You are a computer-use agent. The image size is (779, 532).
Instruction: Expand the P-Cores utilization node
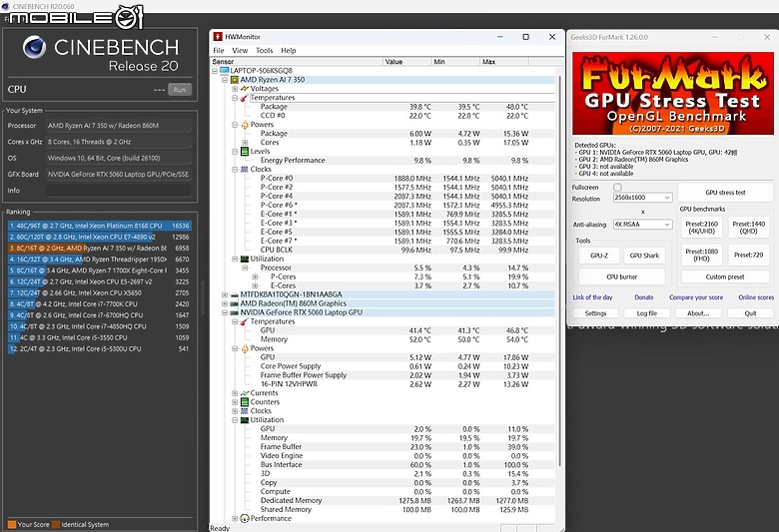255,276
